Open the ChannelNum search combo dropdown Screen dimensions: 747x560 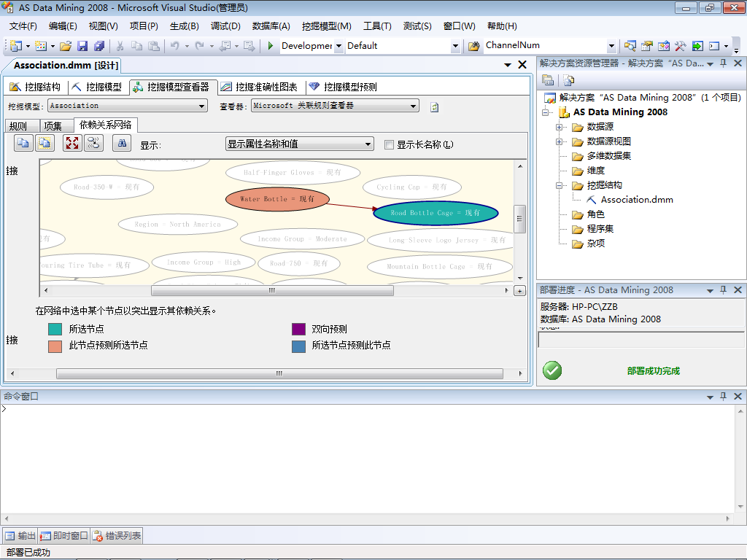[x=612, y=46]
